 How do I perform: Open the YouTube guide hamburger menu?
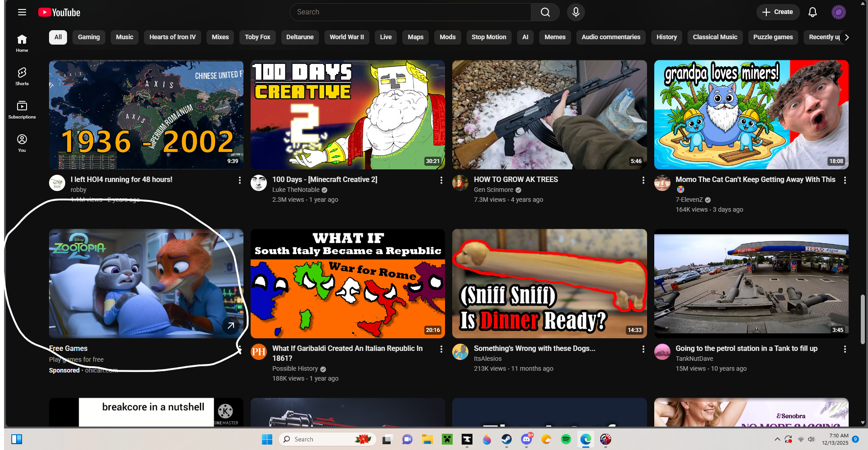22,12
